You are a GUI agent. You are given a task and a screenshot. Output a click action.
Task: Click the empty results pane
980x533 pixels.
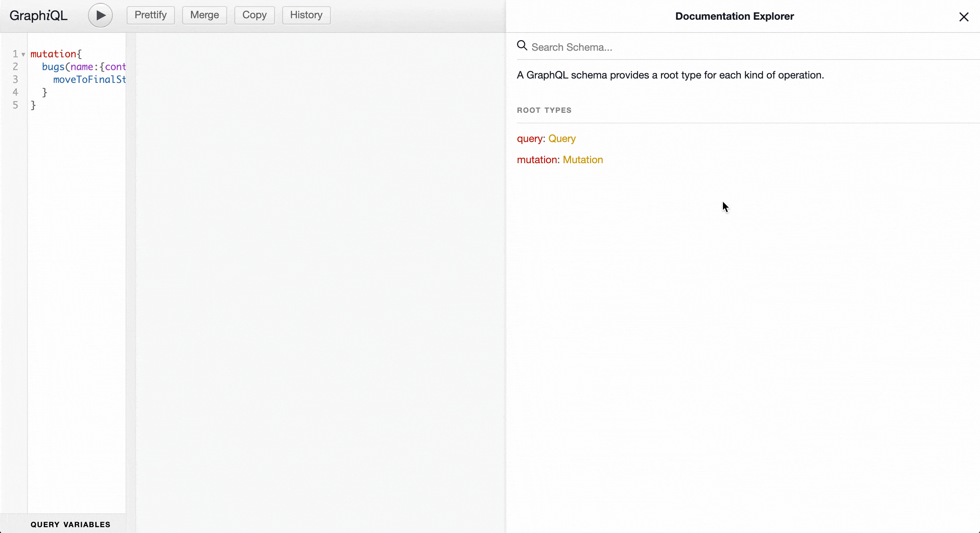(319, 266)
